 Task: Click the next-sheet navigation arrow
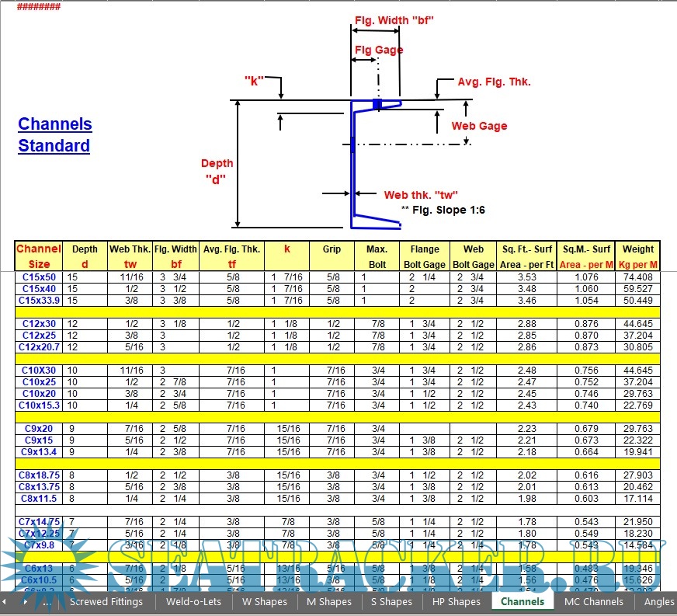point(26,602)
